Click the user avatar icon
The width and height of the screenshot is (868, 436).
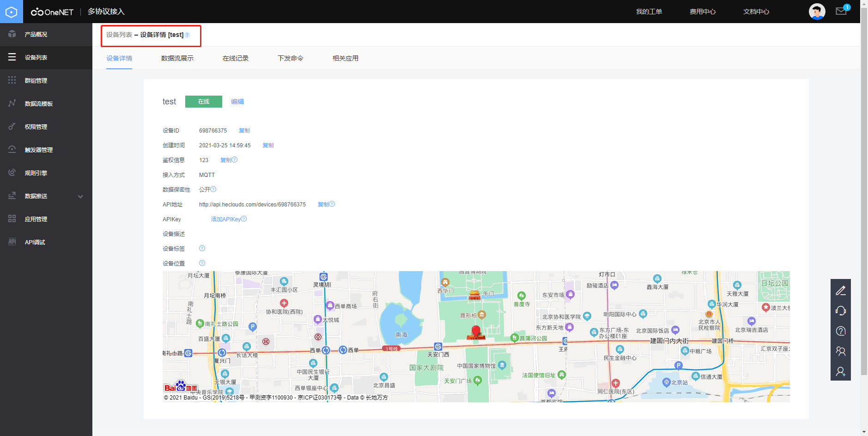817,12
